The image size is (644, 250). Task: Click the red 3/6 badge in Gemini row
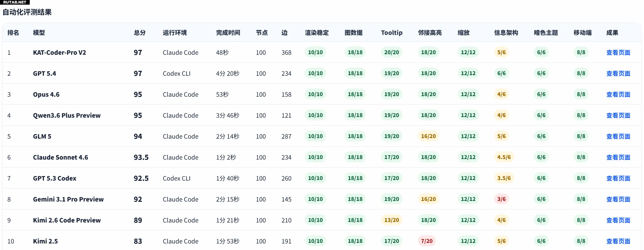click(x=501, y=199)
